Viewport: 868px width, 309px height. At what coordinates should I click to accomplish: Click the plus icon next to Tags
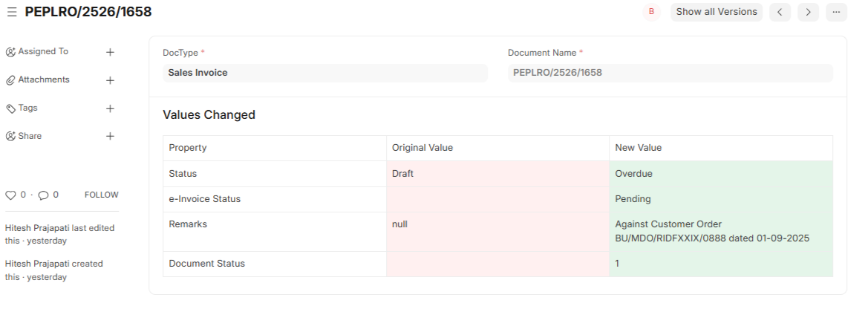pos(110,108)
